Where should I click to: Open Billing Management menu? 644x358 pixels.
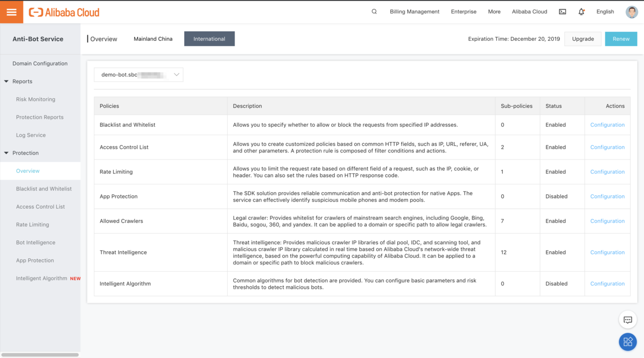(x=414, y=11)
